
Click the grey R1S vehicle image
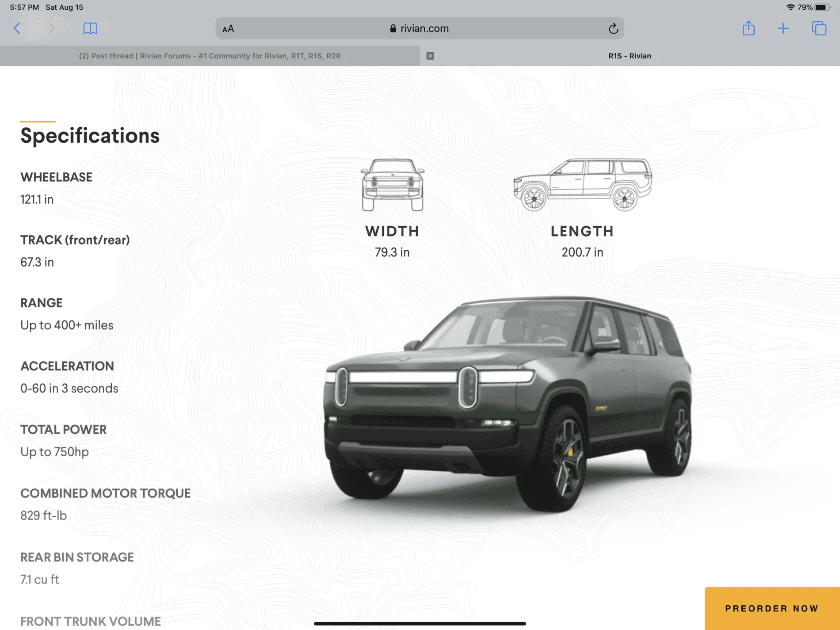[x=508, y=405]
